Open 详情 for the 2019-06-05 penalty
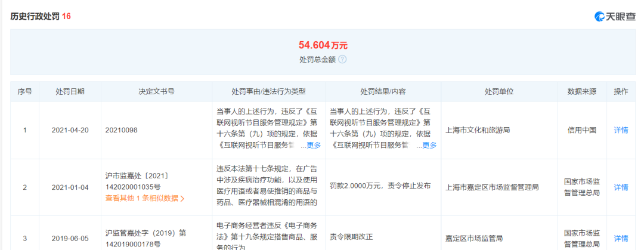644x250 pixels. pyautogui.click(x=621, y=239)
